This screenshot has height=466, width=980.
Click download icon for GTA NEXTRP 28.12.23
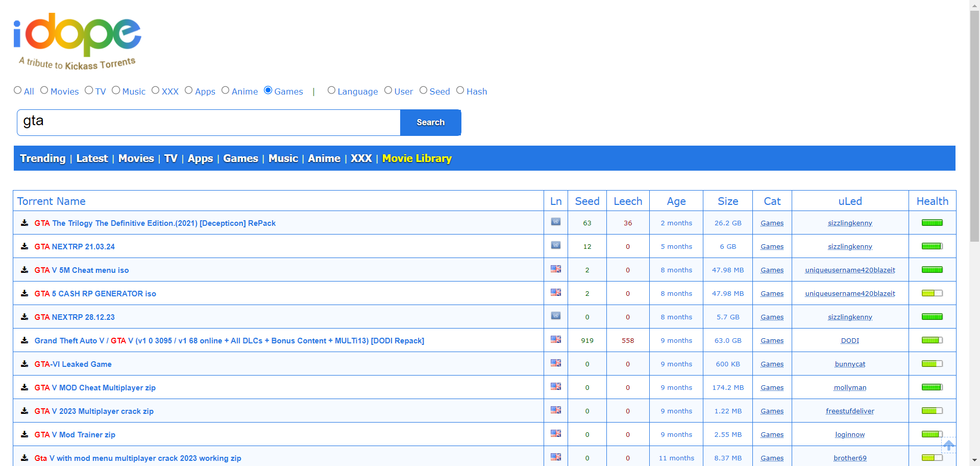(x=24, y=317)
